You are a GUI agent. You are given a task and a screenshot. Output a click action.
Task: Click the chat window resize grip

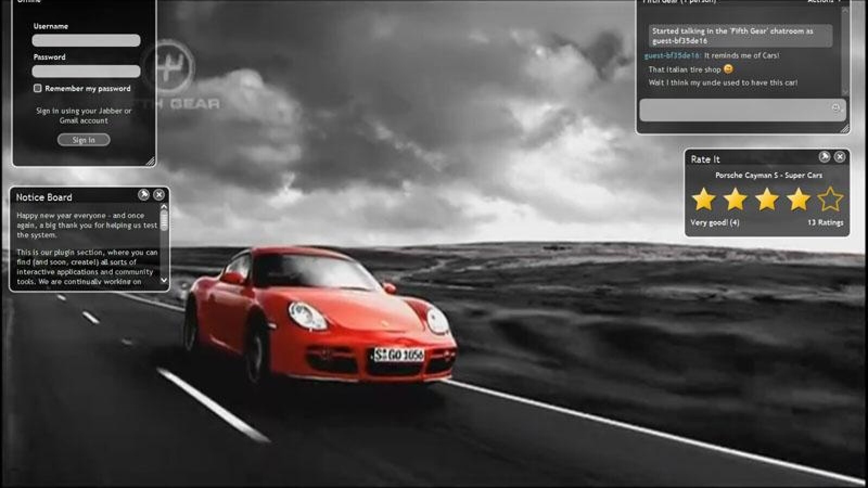click(844, 129)
